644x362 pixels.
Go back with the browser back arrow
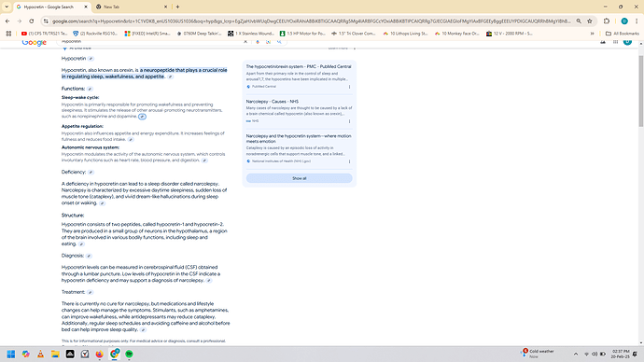pos(7,21)
